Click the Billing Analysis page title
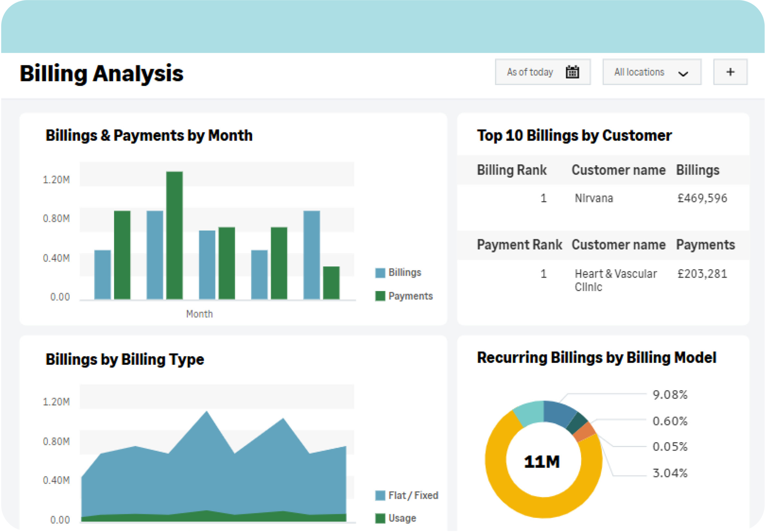Viewport: 765px width, 532px height. coord(102,73)
